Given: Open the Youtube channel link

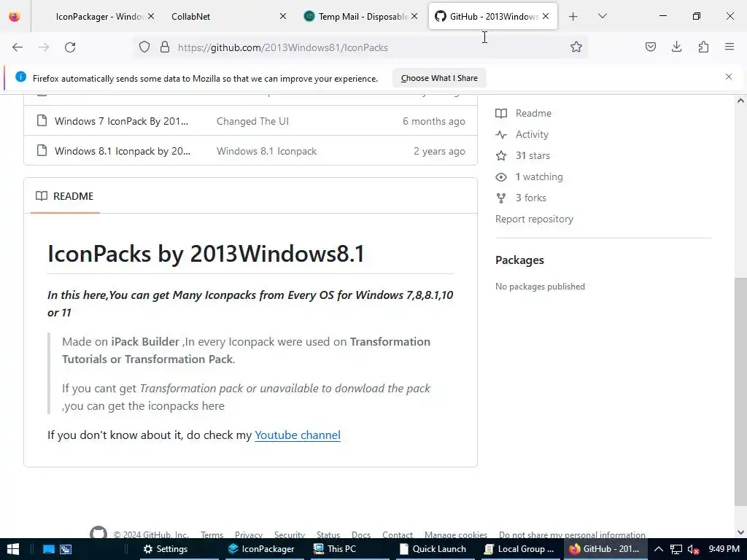Looking at the screenshot, I should pyautogui.click(x=298, y=435).
